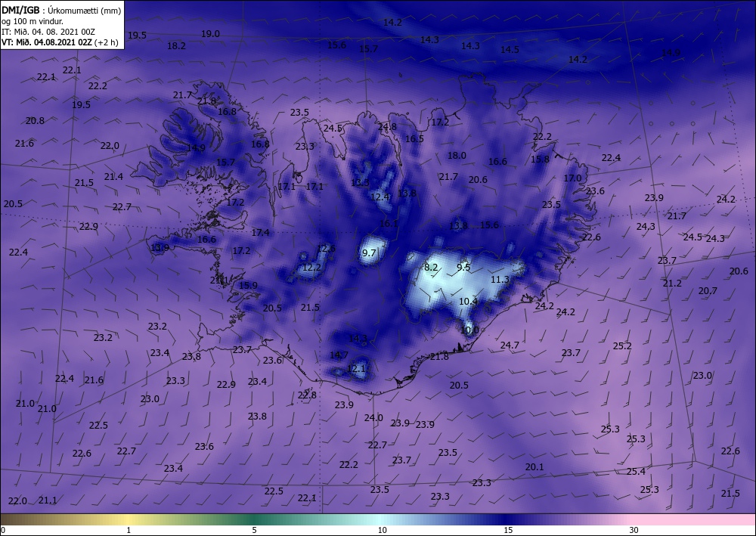The width and height of the screenshot is (756, 536).
Task: Click the 24.8 value label
Action: click(x=387, y=127)
